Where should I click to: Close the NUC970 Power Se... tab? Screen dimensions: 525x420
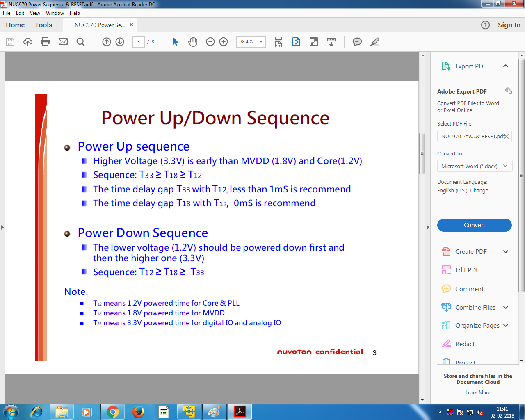pos(131,25)
